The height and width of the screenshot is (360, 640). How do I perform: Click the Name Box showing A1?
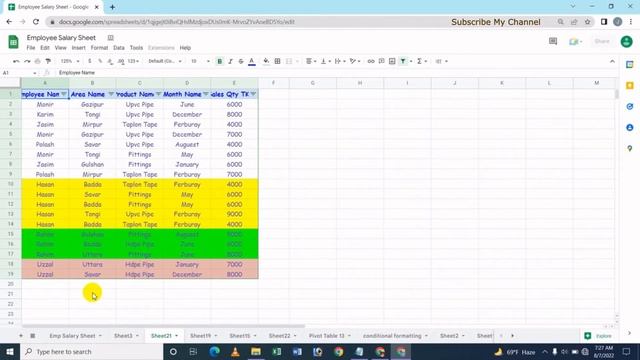(x=19, y=73)
